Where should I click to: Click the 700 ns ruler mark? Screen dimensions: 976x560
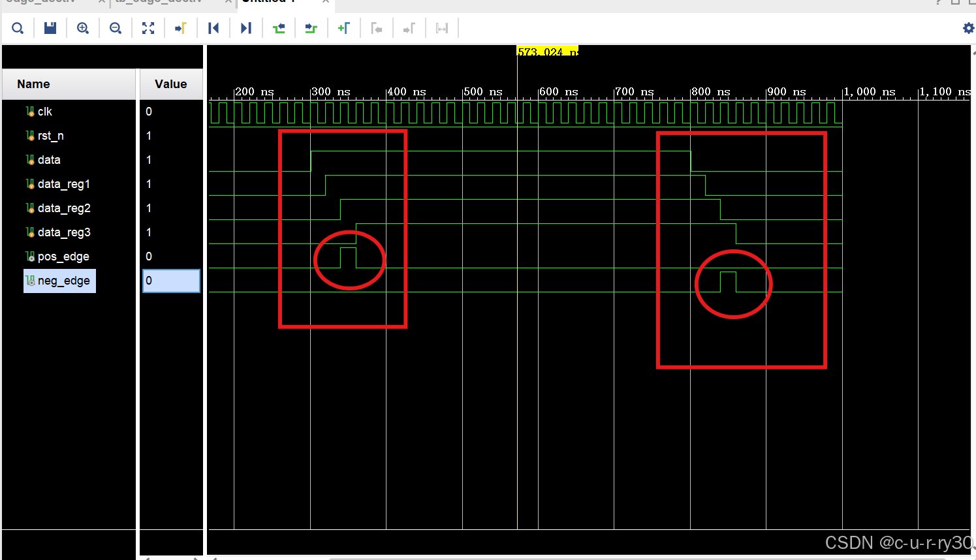pos(635,92)
